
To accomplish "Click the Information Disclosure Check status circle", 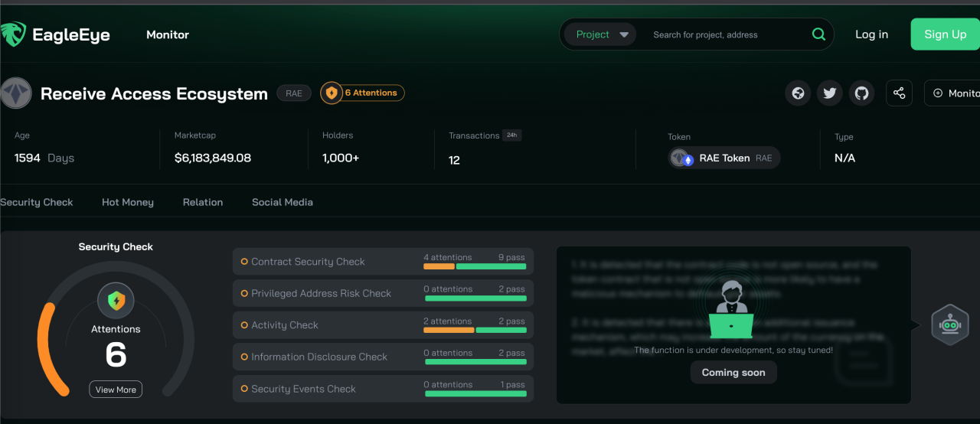I will pos(244,357).
